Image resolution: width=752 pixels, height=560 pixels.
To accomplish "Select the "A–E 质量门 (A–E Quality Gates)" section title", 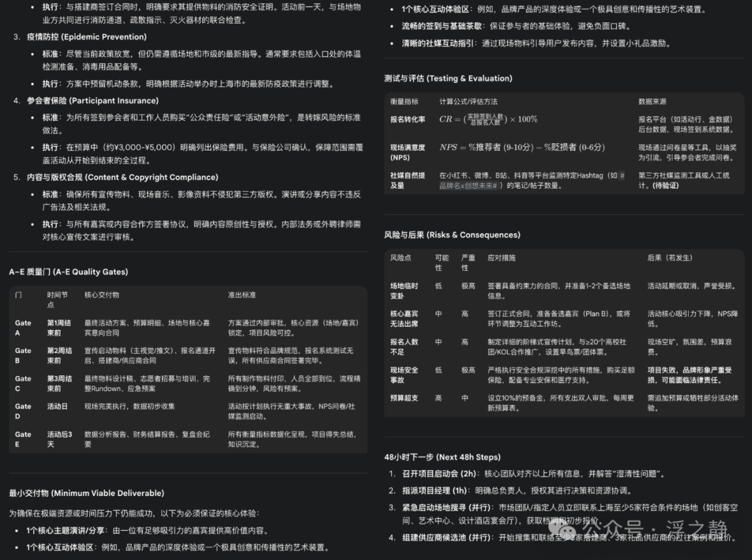I will [68, 272].
